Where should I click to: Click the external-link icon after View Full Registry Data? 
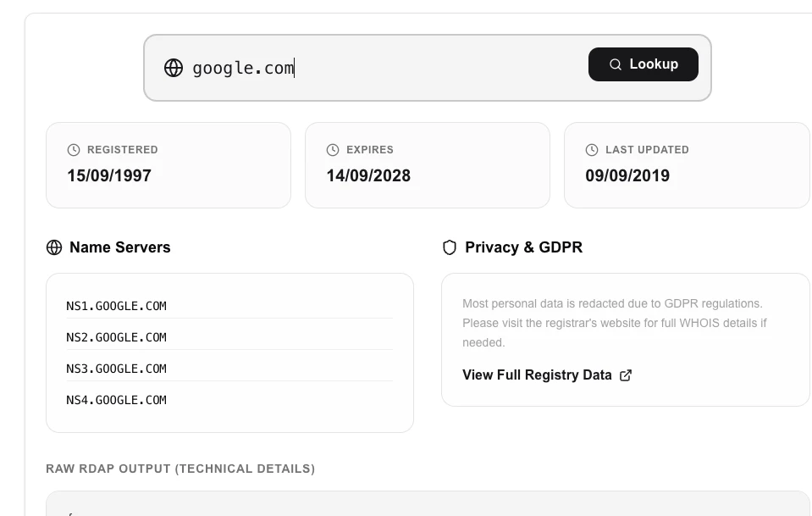(x=626, y=375)
